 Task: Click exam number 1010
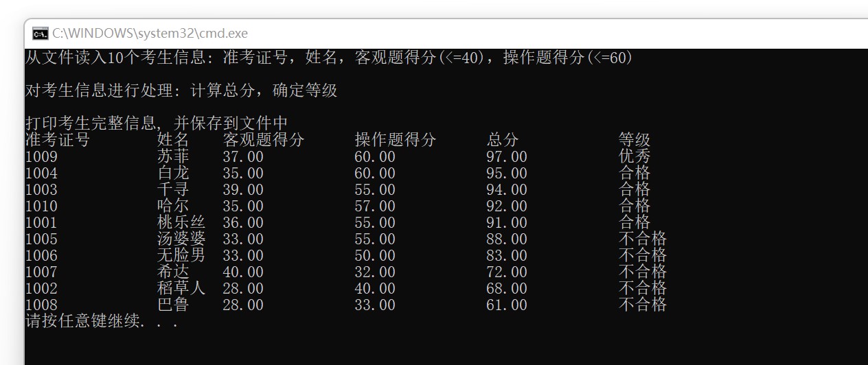[41, 207]
